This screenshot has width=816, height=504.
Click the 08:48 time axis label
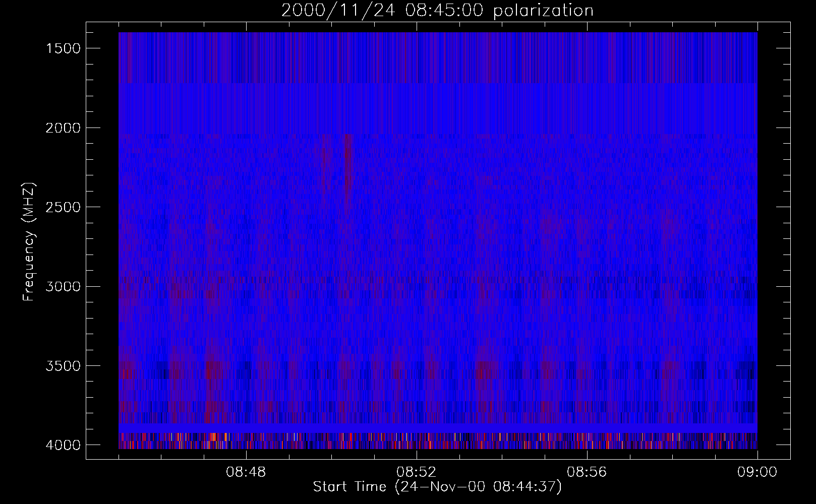coord(246,472)
